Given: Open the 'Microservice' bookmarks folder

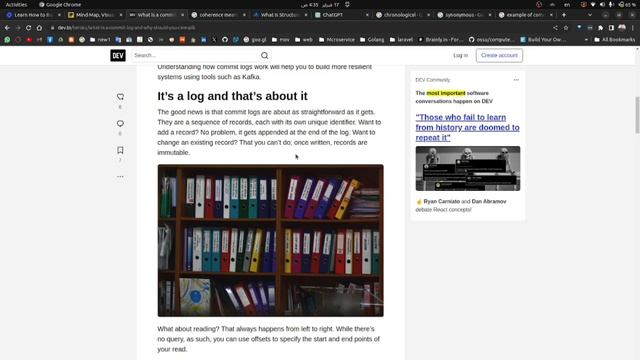Looking at the screenshot, I should pyautogui.click(x=336, y=40).
